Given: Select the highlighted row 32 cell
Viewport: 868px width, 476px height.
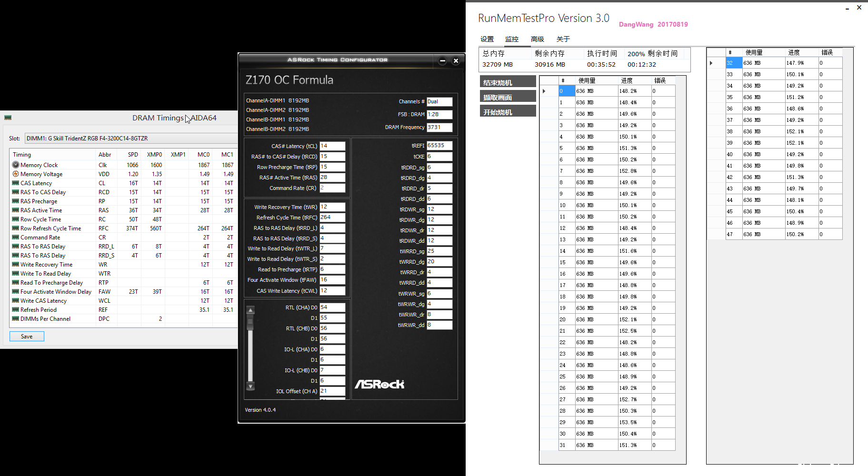Looking at the screenshot, I should click(x=734, y=63).
